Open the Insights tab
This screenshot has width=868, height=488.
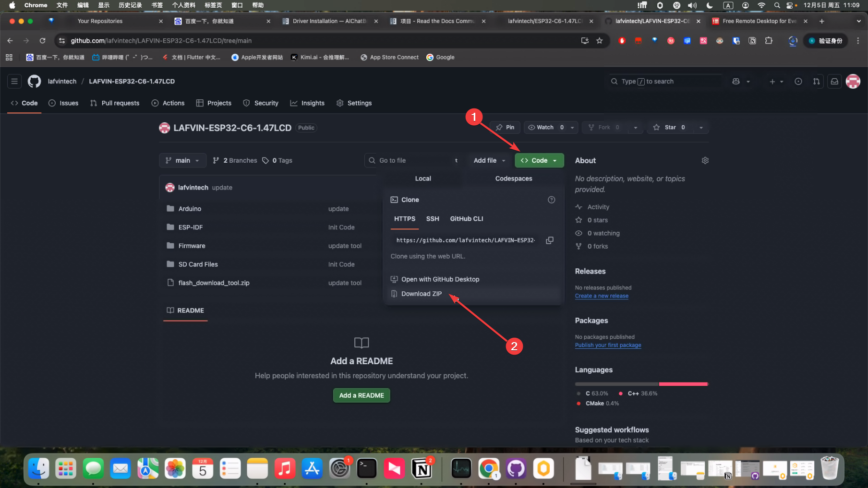[x=307, y=103]
